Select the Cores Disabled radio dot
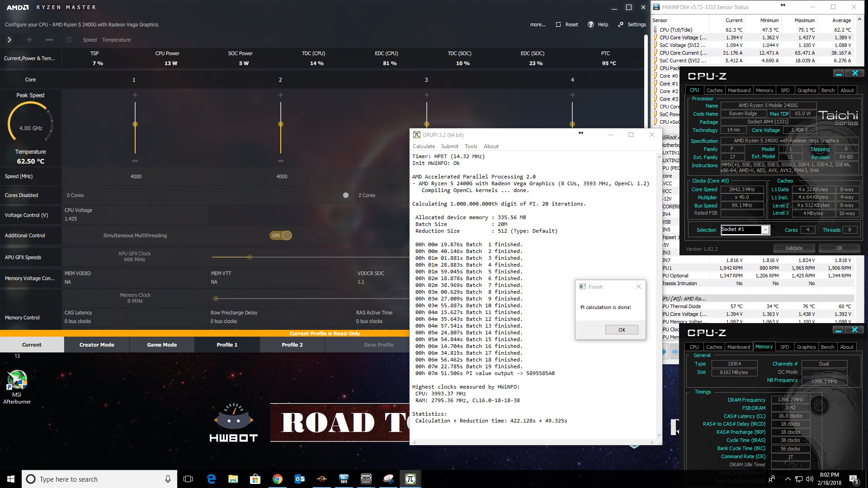Image resolution: width=868 pixels, height=488 pixels. pos(346,195)
